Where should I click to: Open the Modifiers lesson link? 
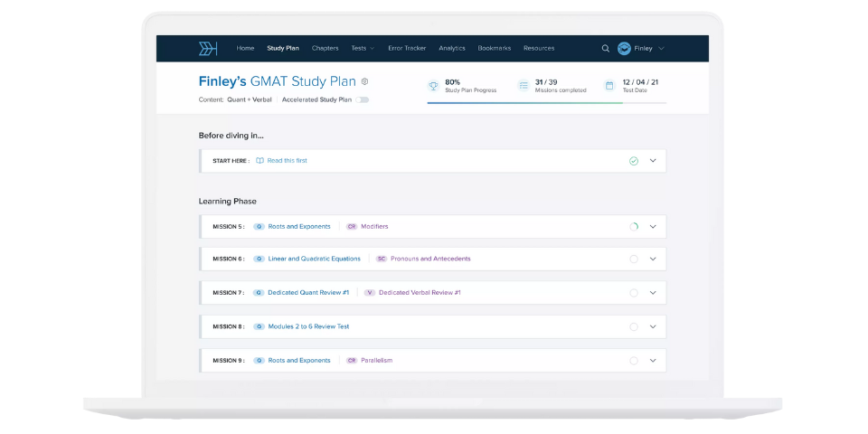374,226
